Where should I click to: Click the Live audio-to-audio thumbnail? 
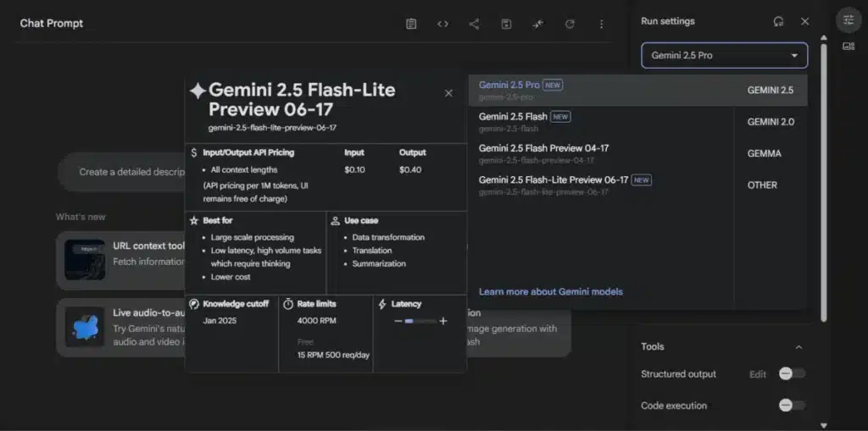85,327
